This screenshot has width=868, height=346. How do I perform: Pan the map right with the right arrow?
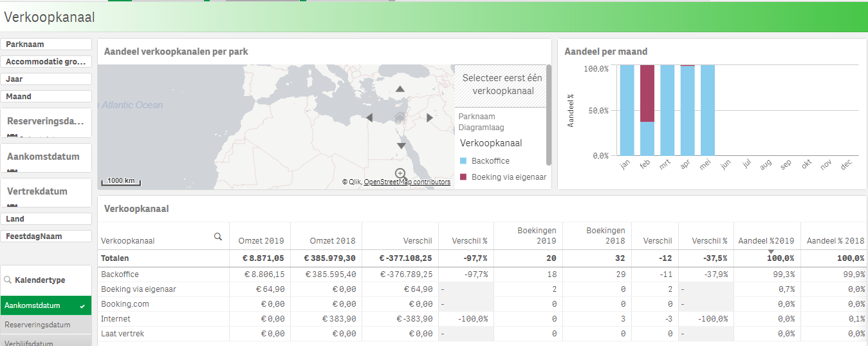[x=430, y=117]
